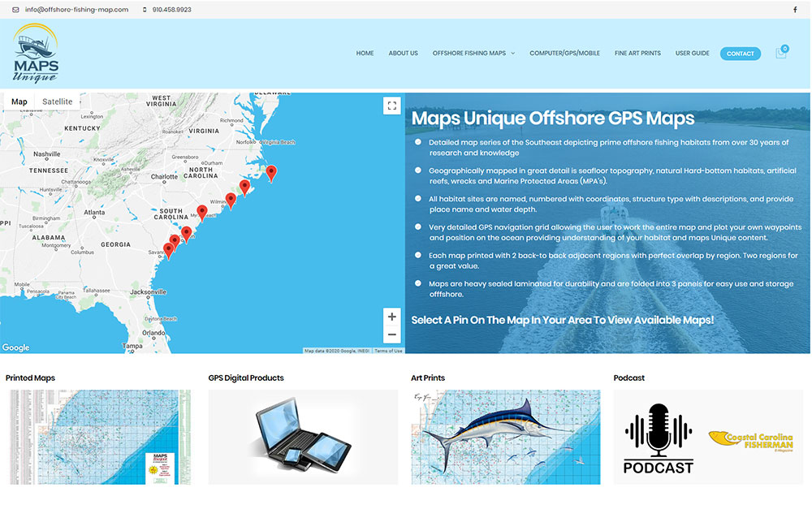Open the Fine Art Prints page
The height and width of the screenshot is (522, 812).
(x=637, y=54)
